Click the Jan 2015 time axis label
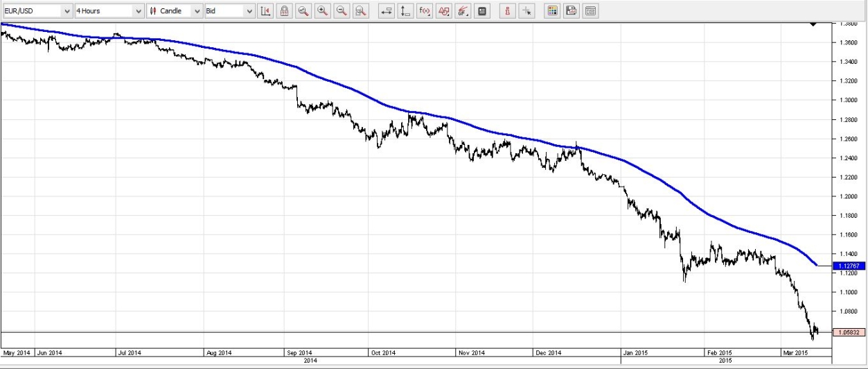 pyautogui.click(x=635, y=353)
